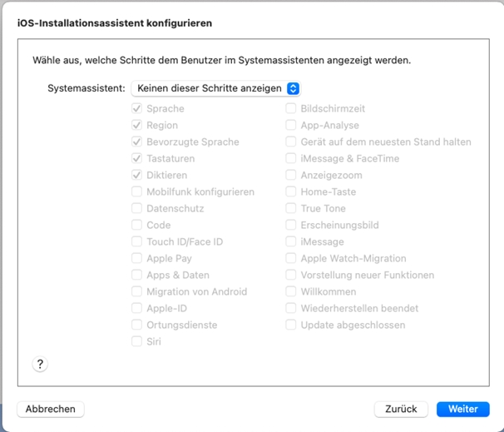Image resolution: width=504 pixels, height=432 pixels.
Task: Check the Bildschirmzeit checkbox
Action: point(291,109)
